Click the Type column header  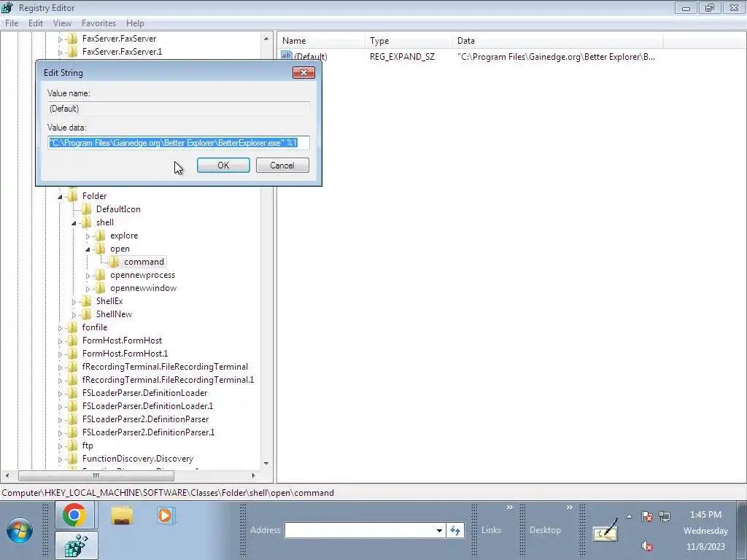(409, 41)
